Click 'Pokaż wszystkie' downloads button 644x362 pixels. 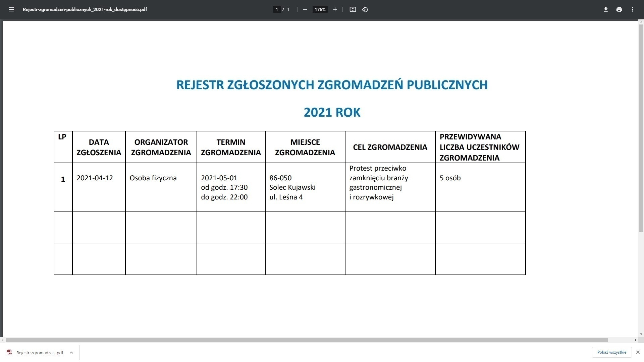(x=612, y=352)
